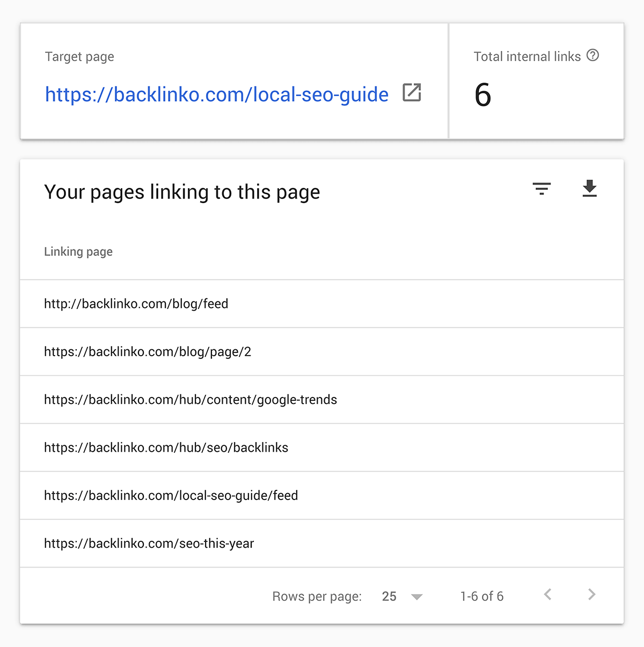Viewport: 644px width, 647px height.
Task: Click the Target page label
Action: [79, 57]
